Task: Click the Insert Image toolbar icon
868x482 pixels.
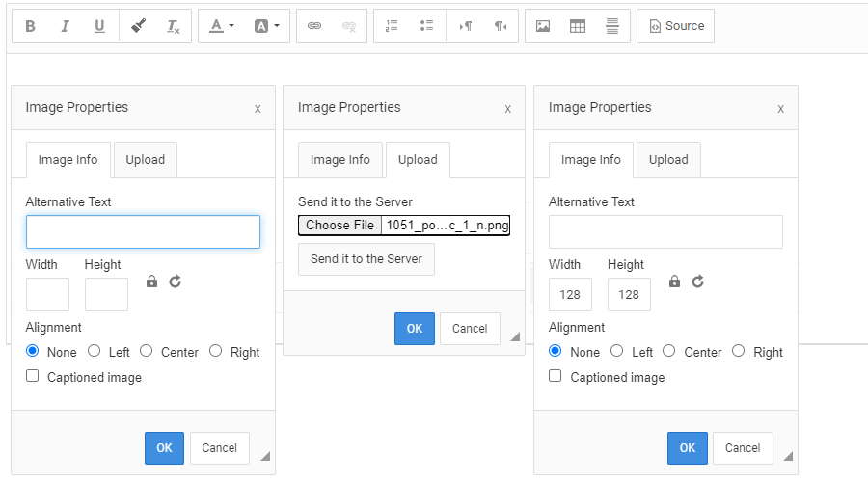Action: 543,26
